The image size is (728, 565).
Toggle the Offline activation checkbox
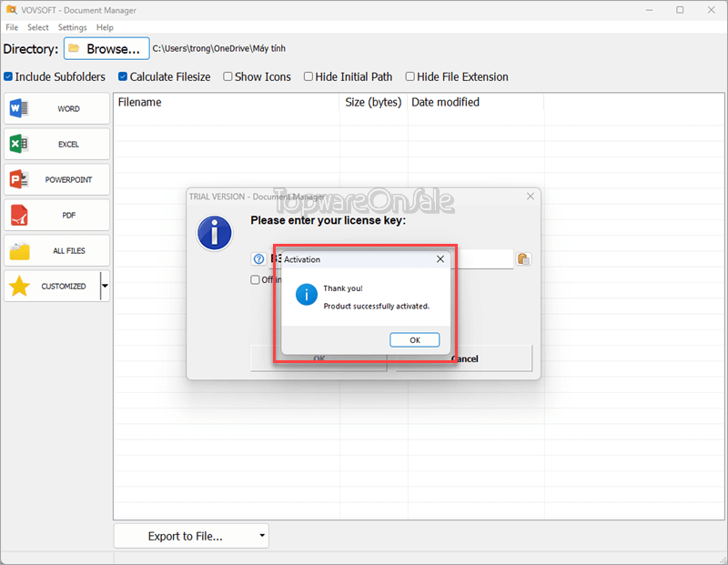[255, 279]
